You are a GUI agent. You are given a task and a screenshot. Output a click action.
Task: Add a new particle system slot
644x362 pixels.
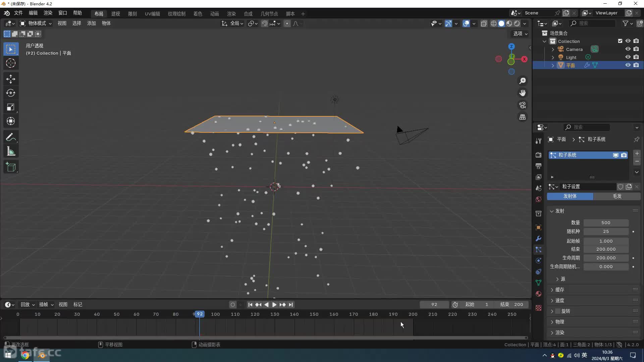(x=637, y=154)
